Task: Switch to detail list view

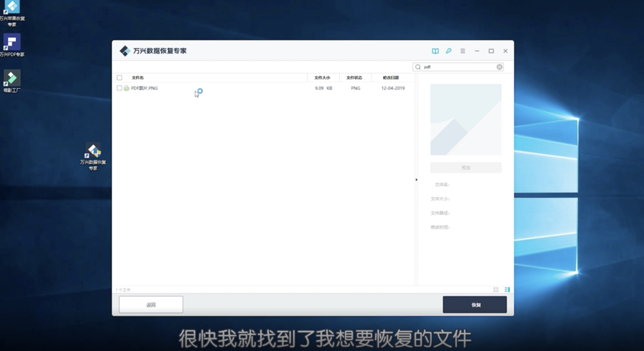Action: coord(507,290)
